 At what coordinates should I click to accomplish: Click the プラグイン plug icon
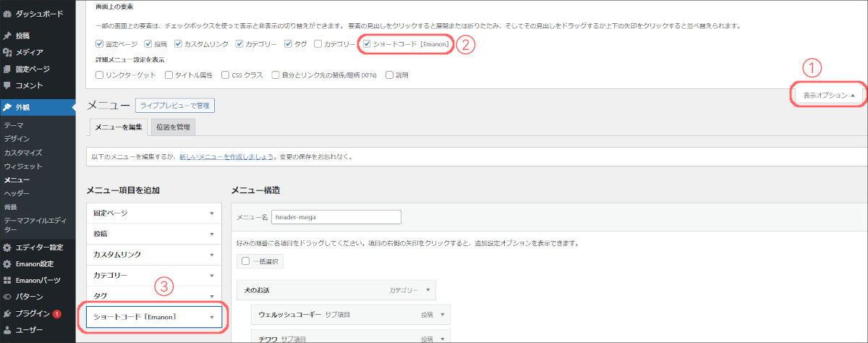coord(7,314)
